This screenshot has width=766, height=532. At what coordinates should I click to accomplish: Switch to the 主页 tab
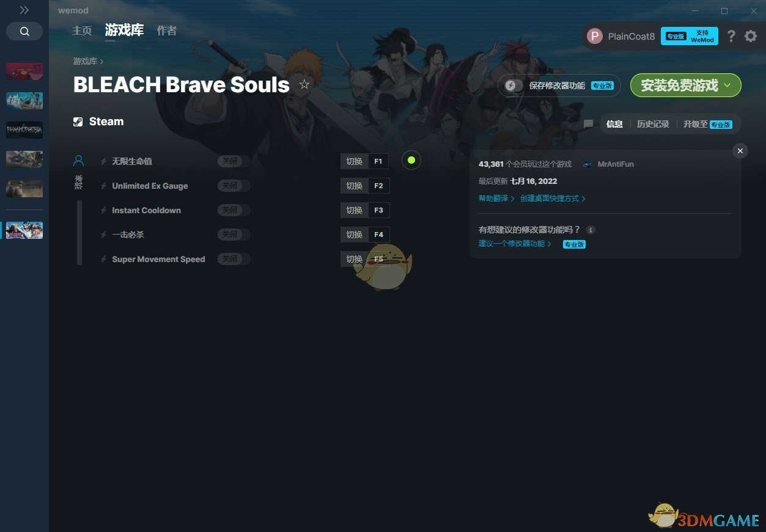[x=82, y=31]
